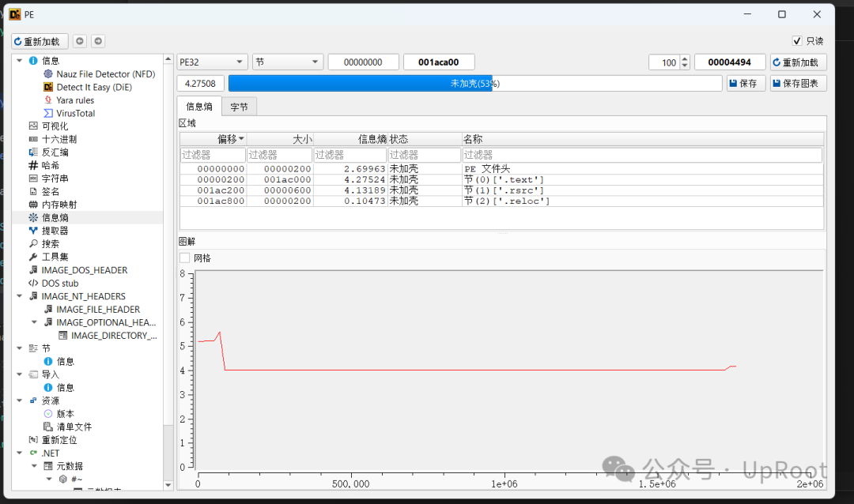Decrease the 100 spinbox value
854x504 pixels.
tap(685, 66)
